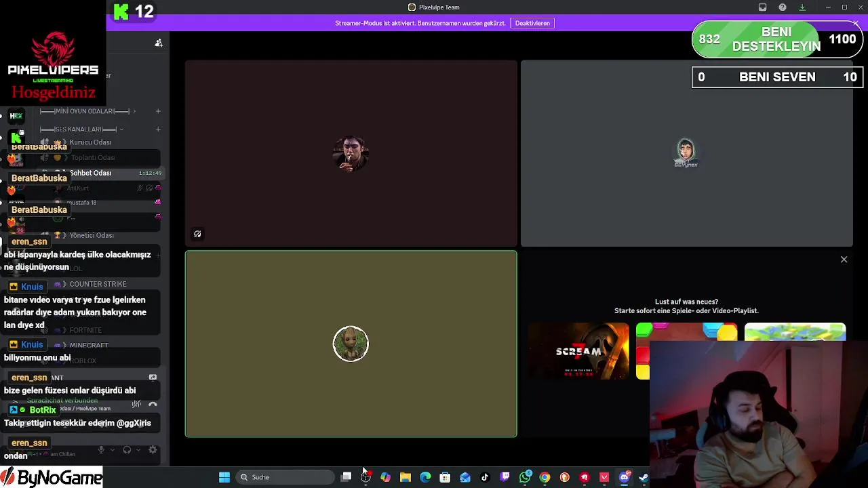Disconnect from voice with the hang-up icon

click(153, 405)
